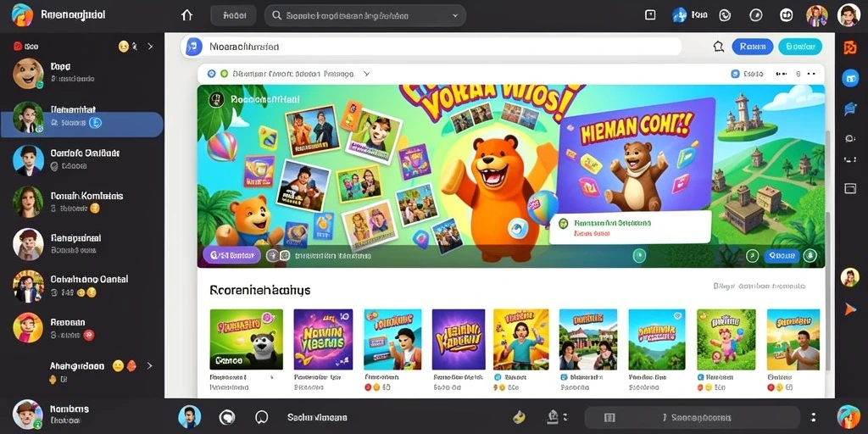
Task: Open the rightmost profile avatar in top bar
Action: click(849, 15)
